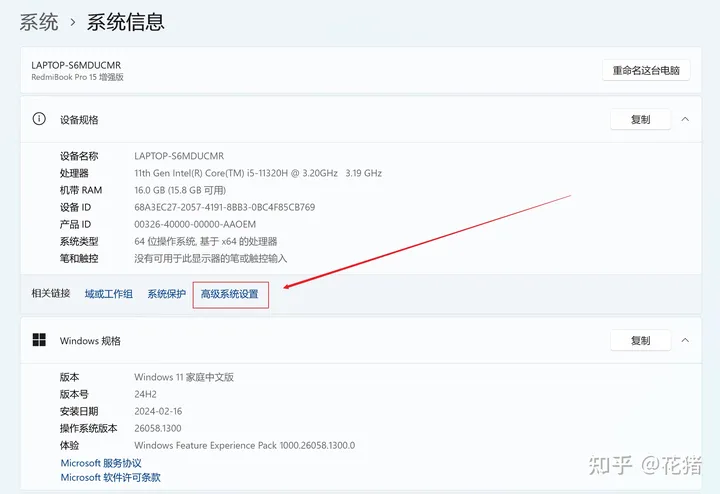Click the 设备规格 section header
The height and width of the screenshot is (494, 720).
(360, 119)
